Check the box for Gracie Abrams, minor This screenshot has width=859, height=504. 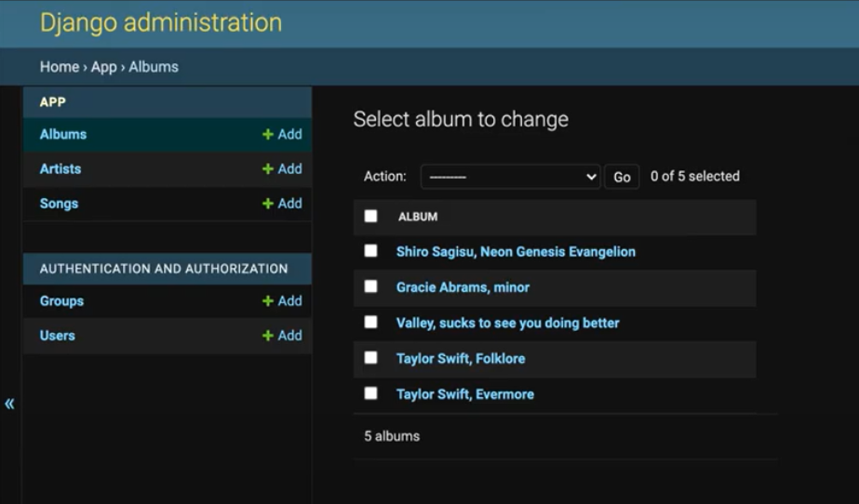pyautogui.click(x=371, y=286)
